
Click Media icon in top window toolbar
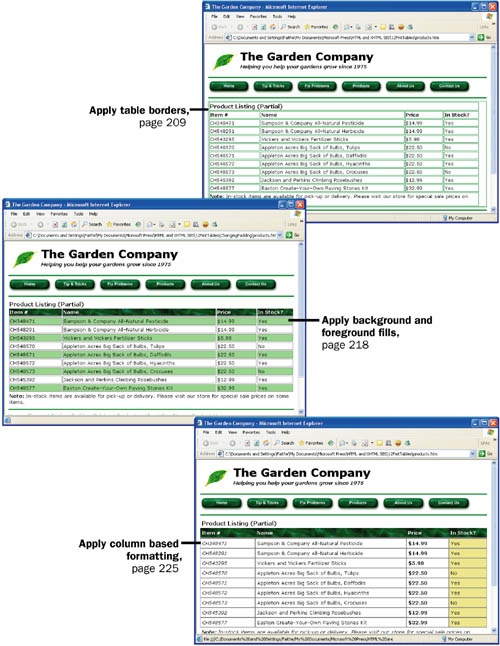point(336,27)
